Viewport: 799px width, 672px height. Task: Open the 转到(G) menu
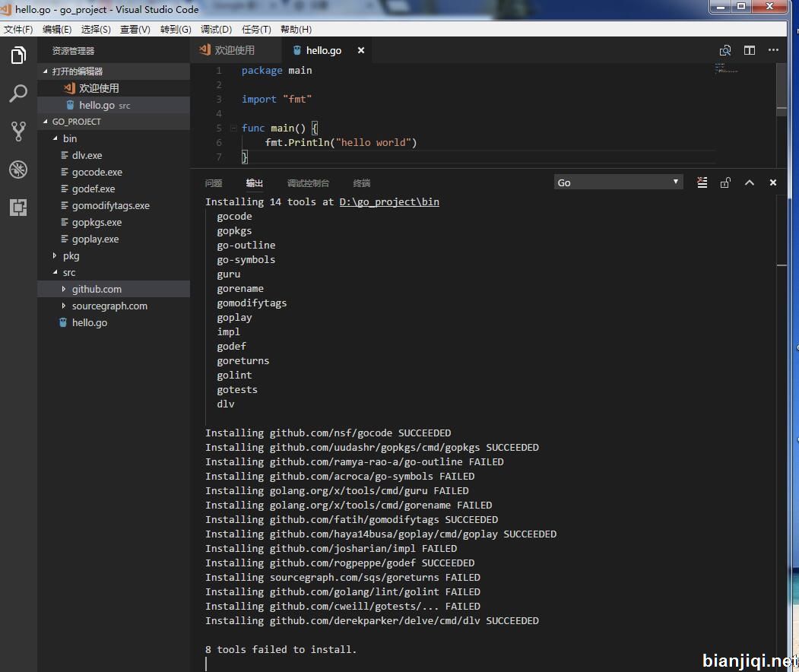tap(176, 29)
